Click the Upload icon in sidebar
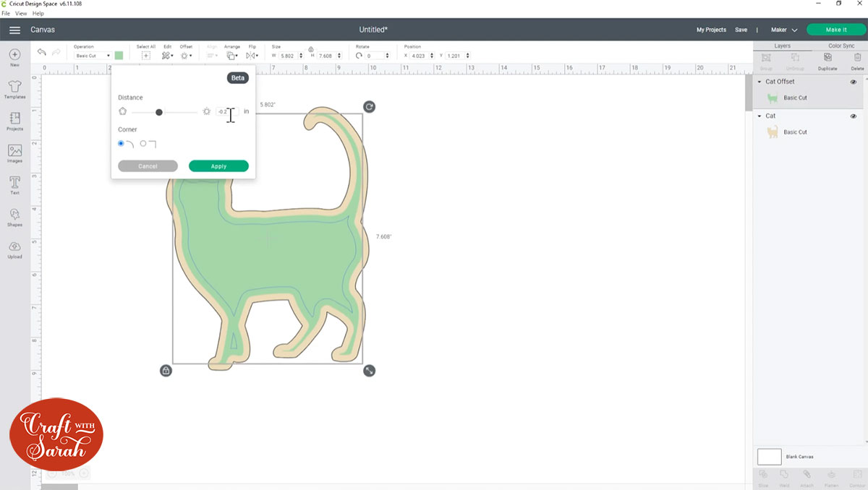Viewport: 868px width, 490px height. [14, 249]
